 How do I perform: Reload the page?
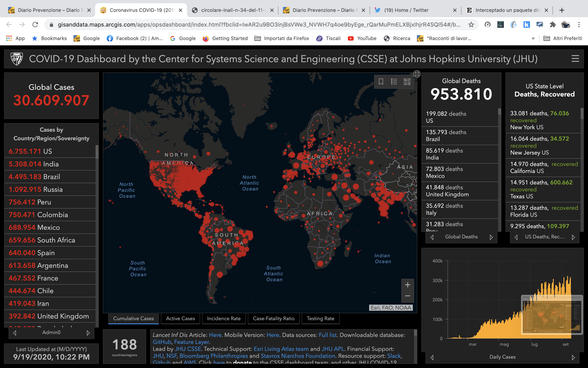click(x=35, y=25)
